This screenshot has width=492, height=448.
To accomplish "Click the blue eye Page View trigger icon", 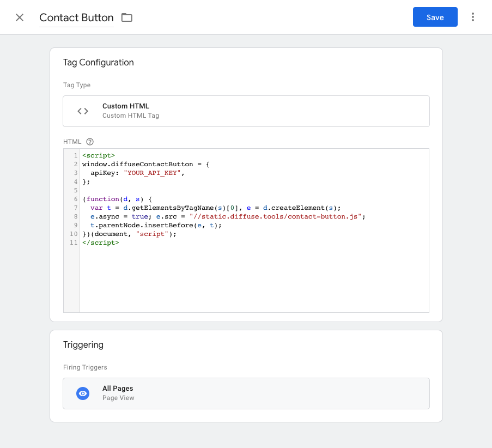I will 83,393.
